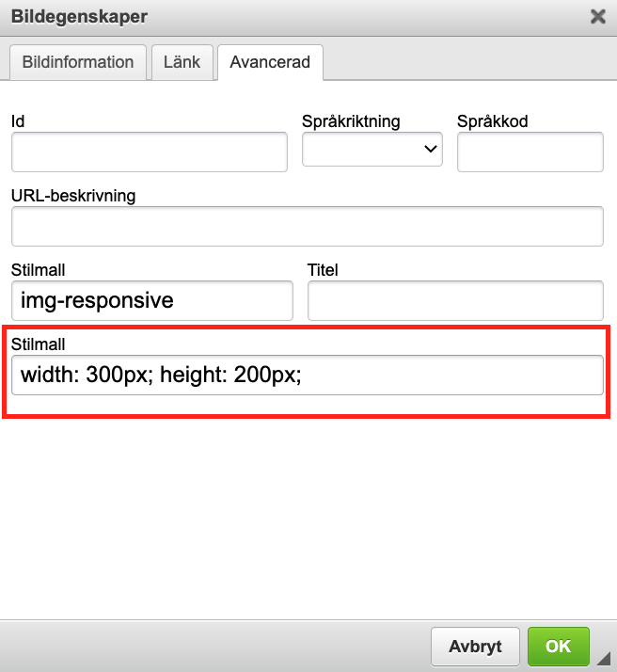
Task: Focus the Id text field
Action: tap(150, 152)
